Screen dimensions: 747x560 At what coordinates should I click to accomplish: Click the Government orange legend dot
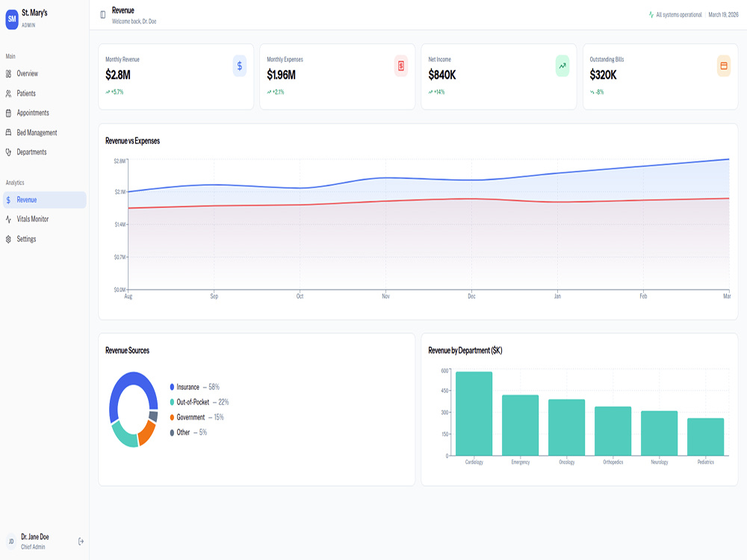172,417
